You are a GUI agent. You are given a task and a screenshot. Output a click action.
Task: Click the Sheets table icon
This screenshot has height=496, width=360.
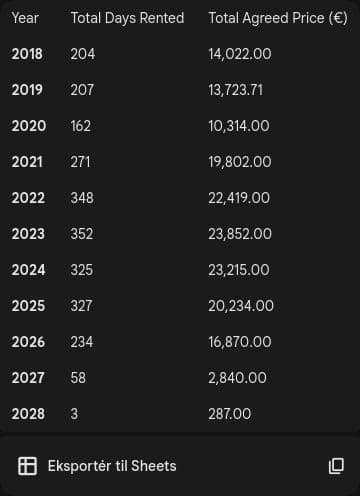pos(27,466)
